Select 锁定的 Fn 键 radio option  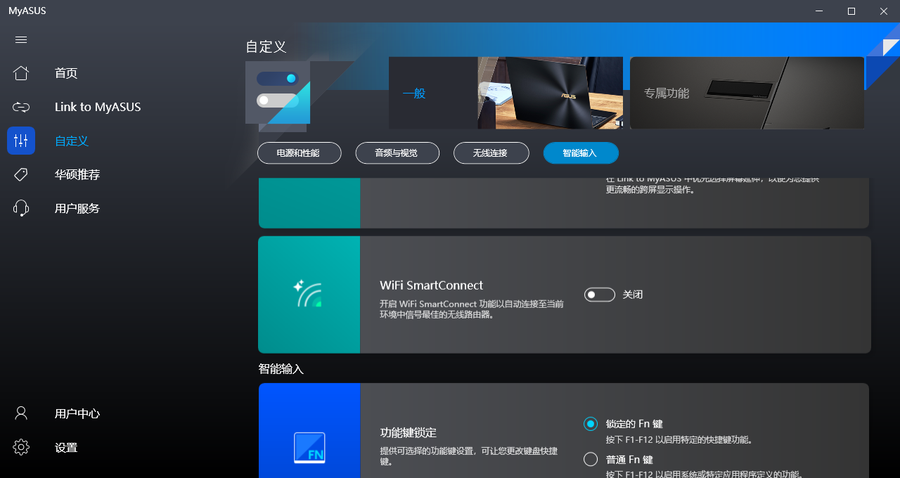point(591,424)
